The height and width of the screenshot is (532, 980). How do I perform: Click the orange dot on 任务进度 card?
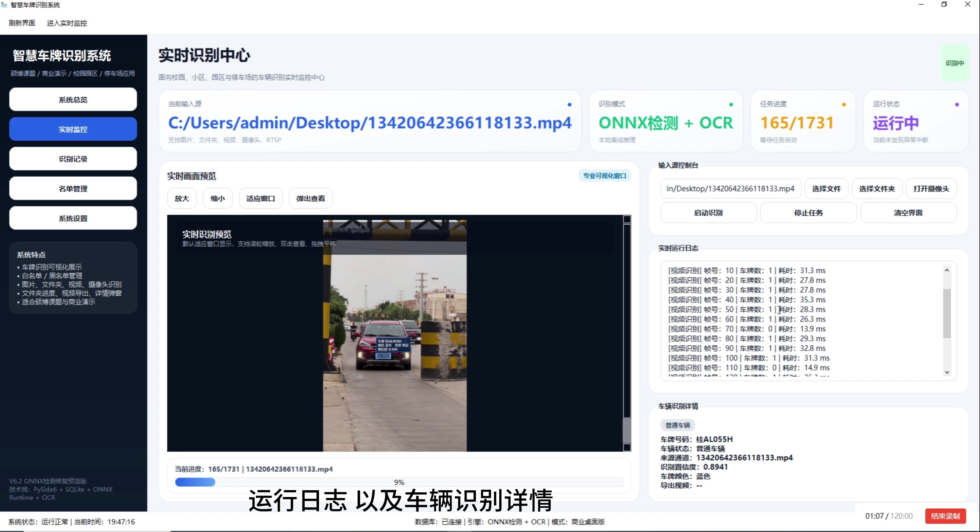pyautogui.click(x=844, y=105)
